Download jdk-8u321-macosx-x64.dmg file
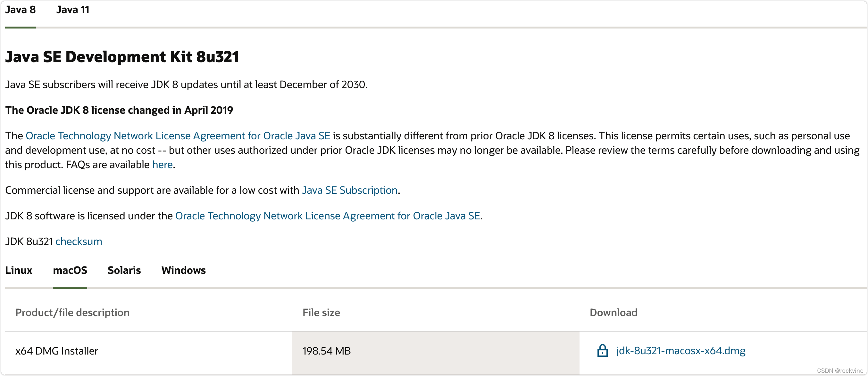The height and width of the screenshot is (376, 868). tap(681, 351)
